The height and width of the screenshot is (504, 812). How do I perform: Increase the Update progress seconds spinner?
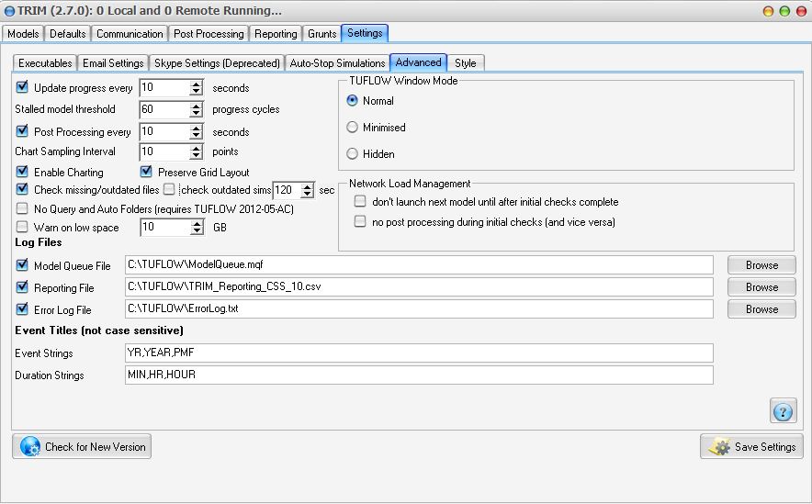coord(196,84)
